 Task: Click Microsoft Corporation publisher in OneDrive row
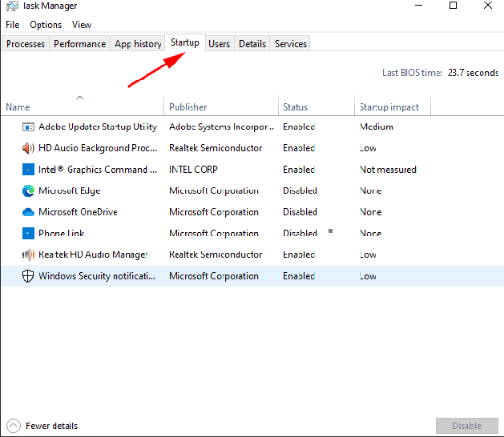(x=214, y=212)
